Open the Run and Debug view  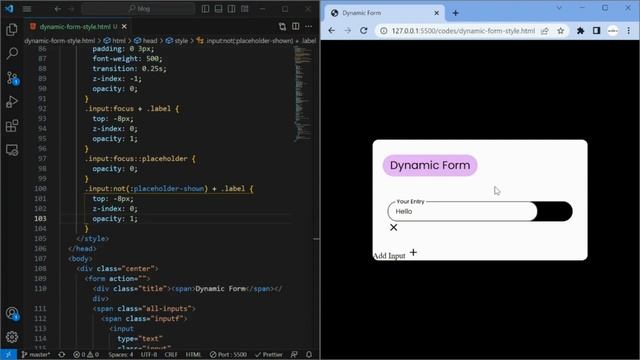pyautogui.click(x=12, y=102)
